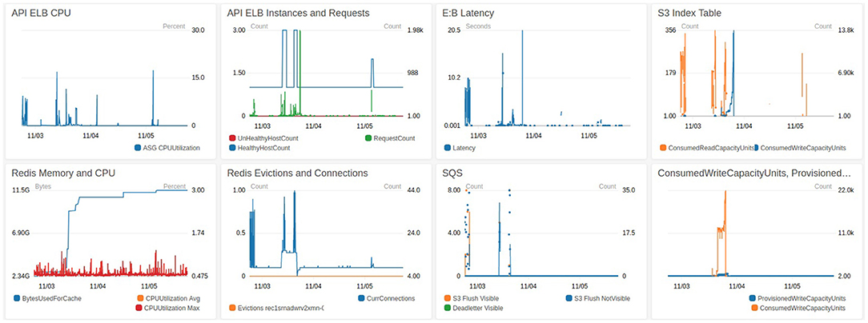
Task: Open the S3 Index Table widget title
Action: [689, 13]
